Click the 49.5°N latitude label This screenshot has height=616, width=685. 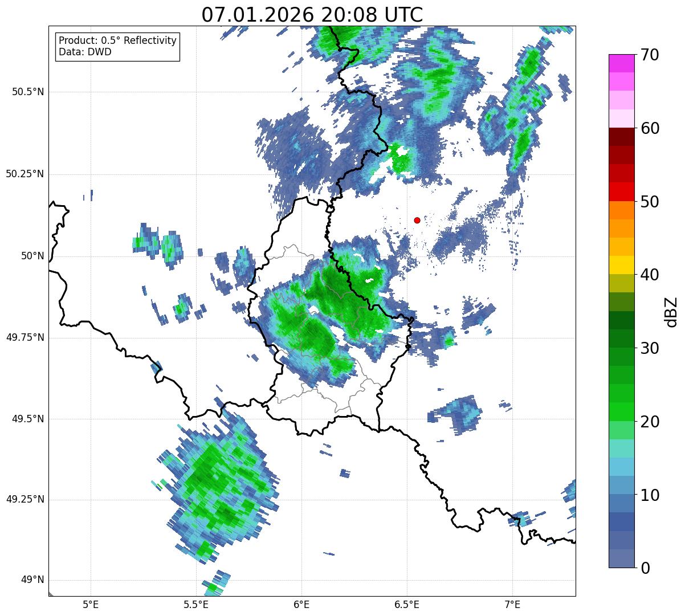[28, 419]
